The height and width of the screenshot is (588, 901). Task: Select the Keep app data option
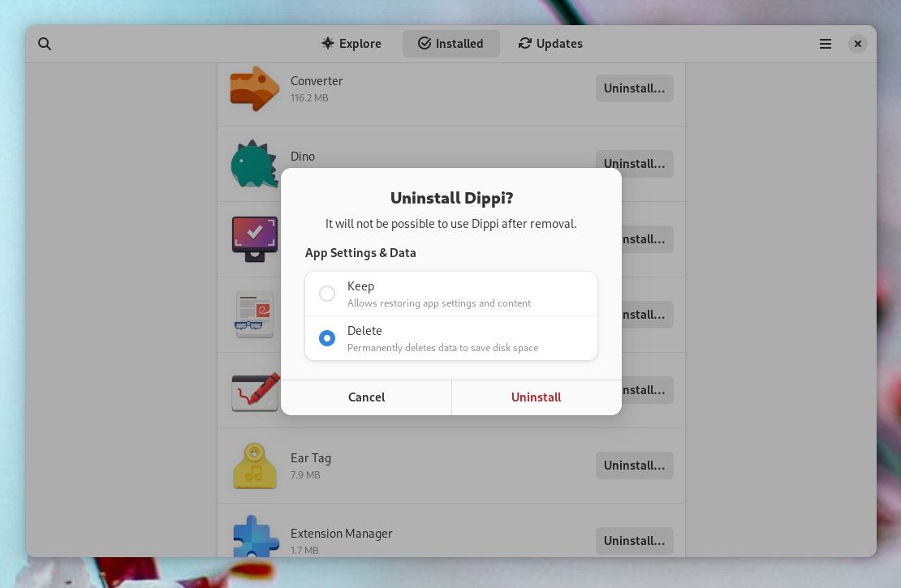point(327,294)
